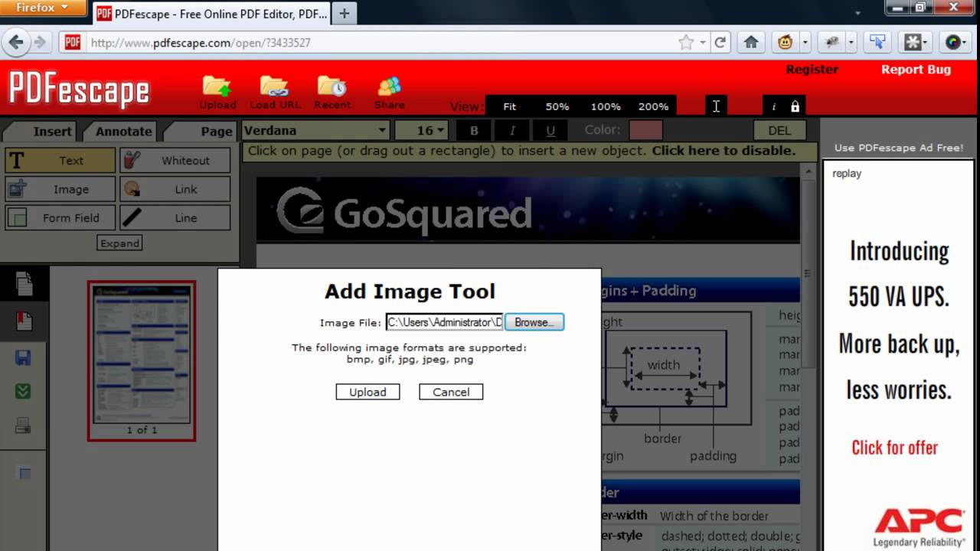Bookmark page with star icon

coord(686,43)
